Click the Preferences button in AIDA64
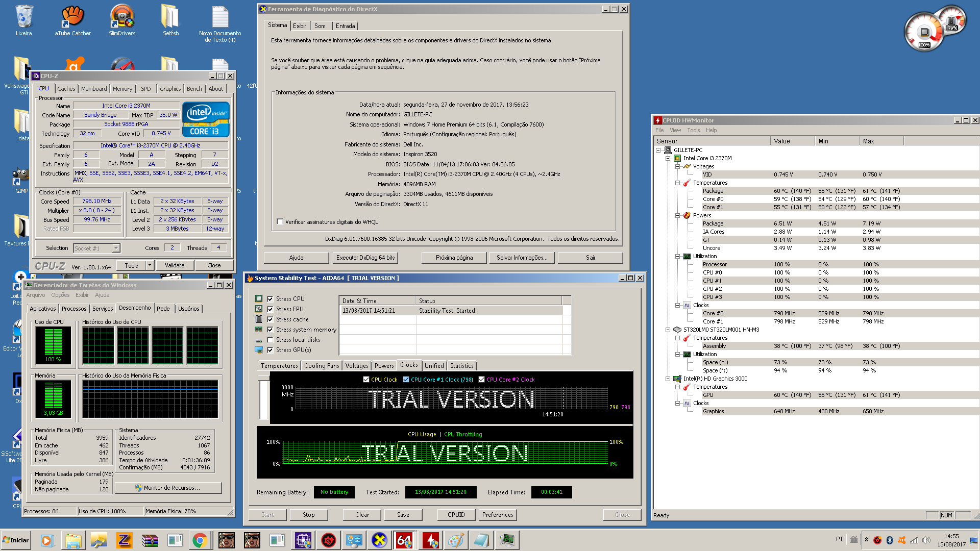This screenshot has height=551, width=980. 498,515
